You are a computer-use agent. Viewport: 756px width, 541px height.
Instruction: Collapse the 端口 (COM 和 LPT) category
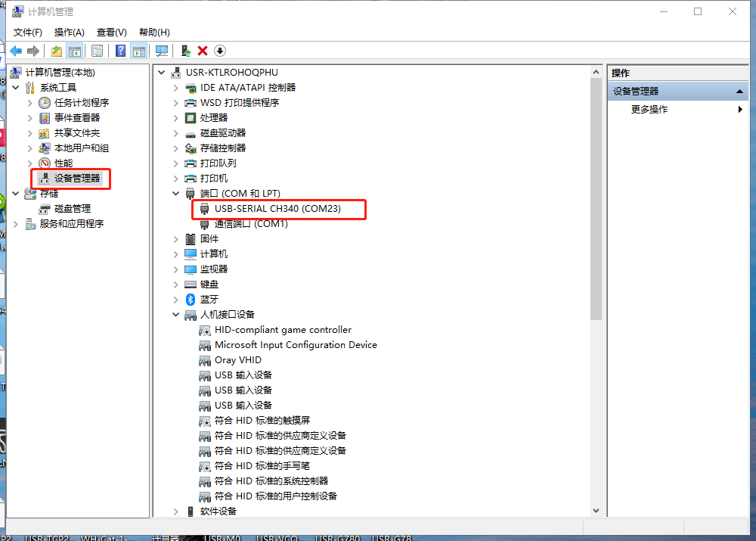click(x=176, y=194)
